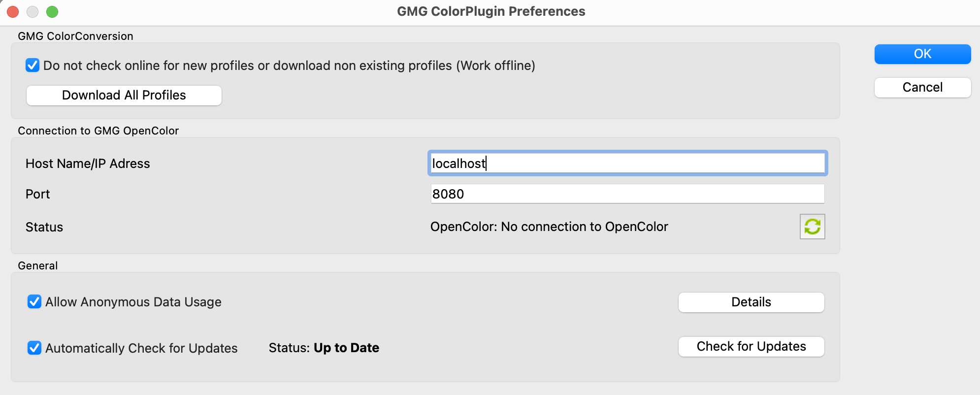Minimize the dialog using the yellow button
The height and width of the screenshot is (395, 980).
(33, 12)
